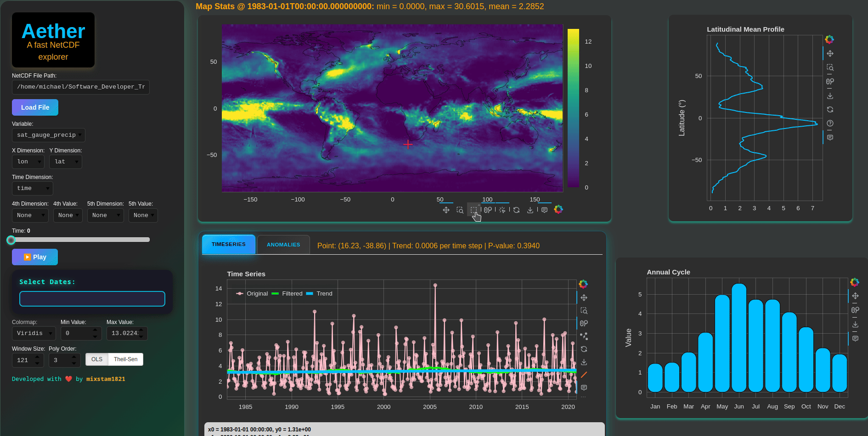Toggle Hover tool on Latitudinal Mean Profile
This screenshot has height=436, width=868.
tap(830, 138)
